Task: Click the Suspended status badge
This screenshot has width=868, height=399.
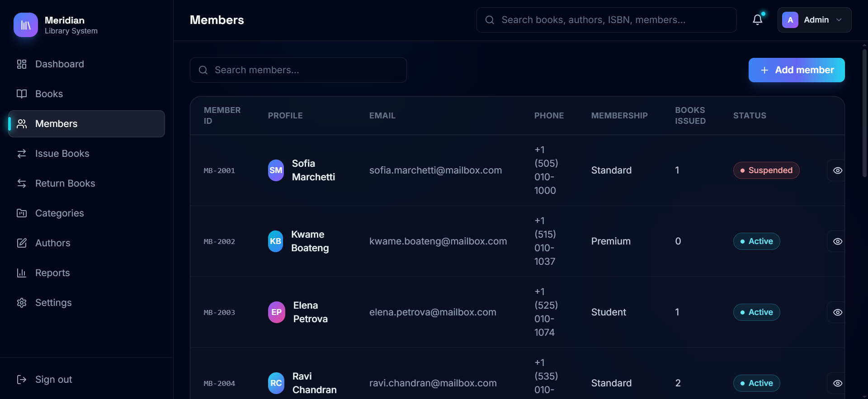Action: click(x=766, y=170)
